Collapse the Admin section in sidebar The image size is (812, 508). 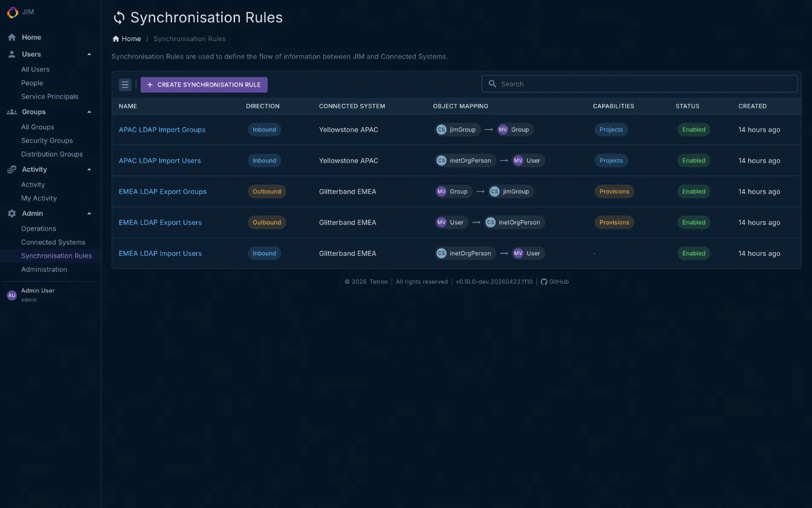click(89, 213)
